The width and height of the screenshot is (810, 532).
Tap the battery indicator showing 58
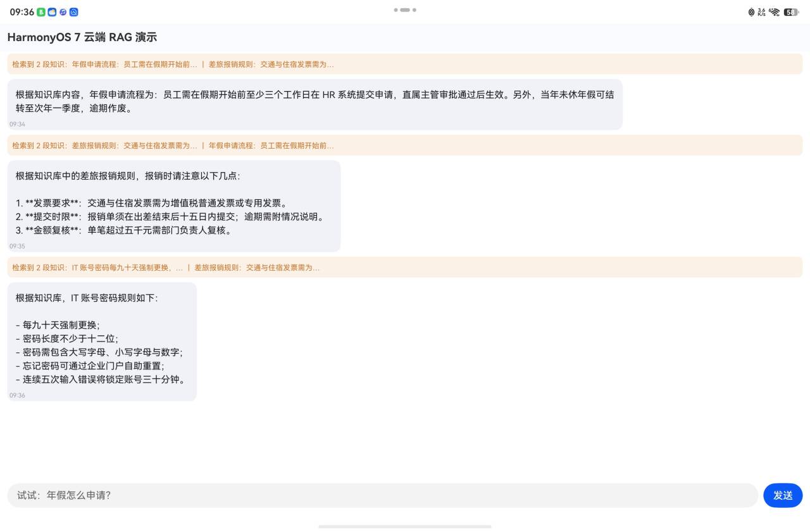point(791,12)
